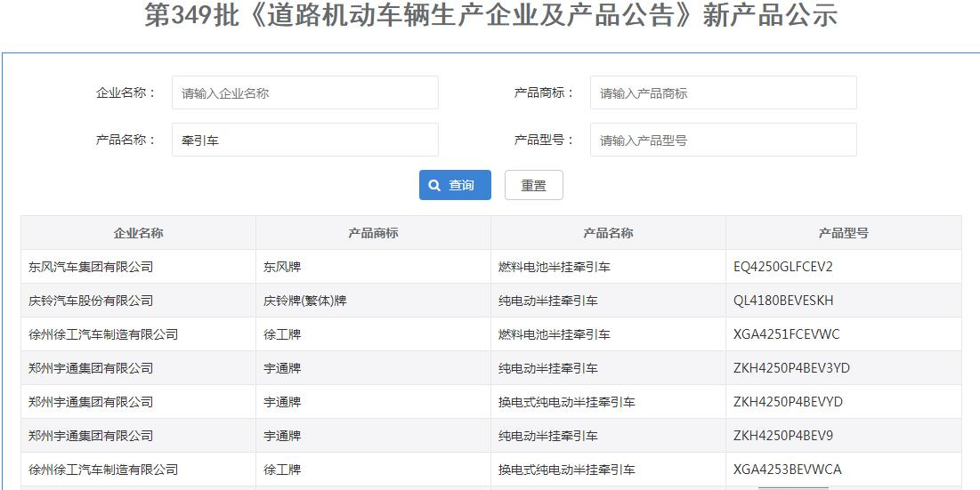This screenshot has width=980, height=490.
Task: Click 燃料电池半挂牵引车 in XGA4251FCEVWC row
Action: tap(555, 334)
